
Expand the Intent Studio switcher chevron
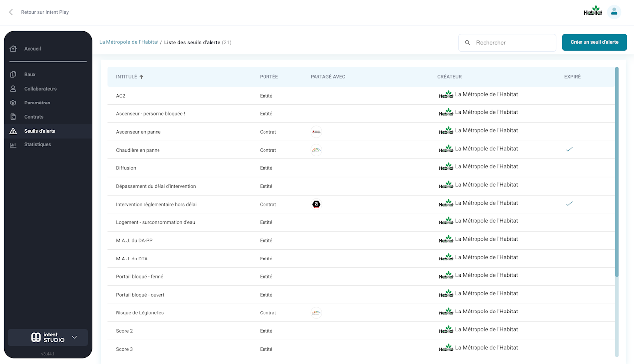tap(74, 337)
